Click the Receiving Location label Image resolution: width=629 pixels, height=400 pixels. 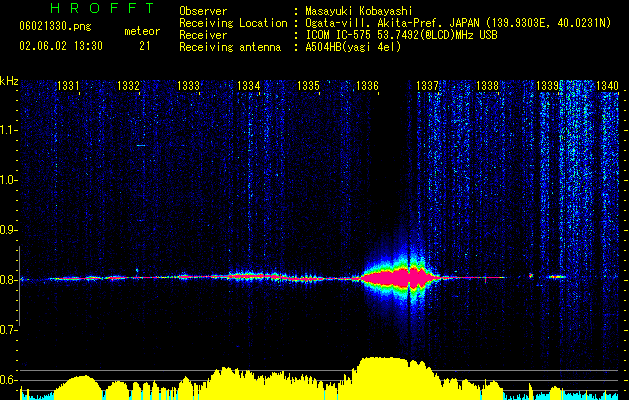pos(233,23)
